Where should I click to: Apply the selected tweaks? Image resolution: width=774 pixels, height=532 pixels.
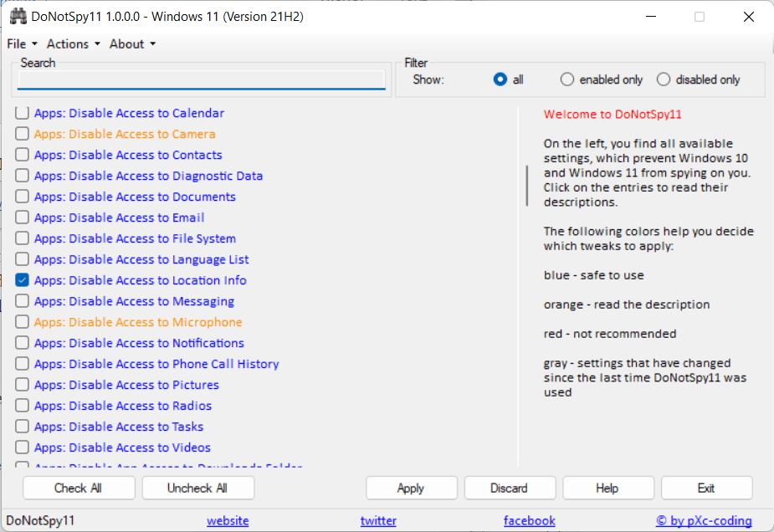coord(411,488)
